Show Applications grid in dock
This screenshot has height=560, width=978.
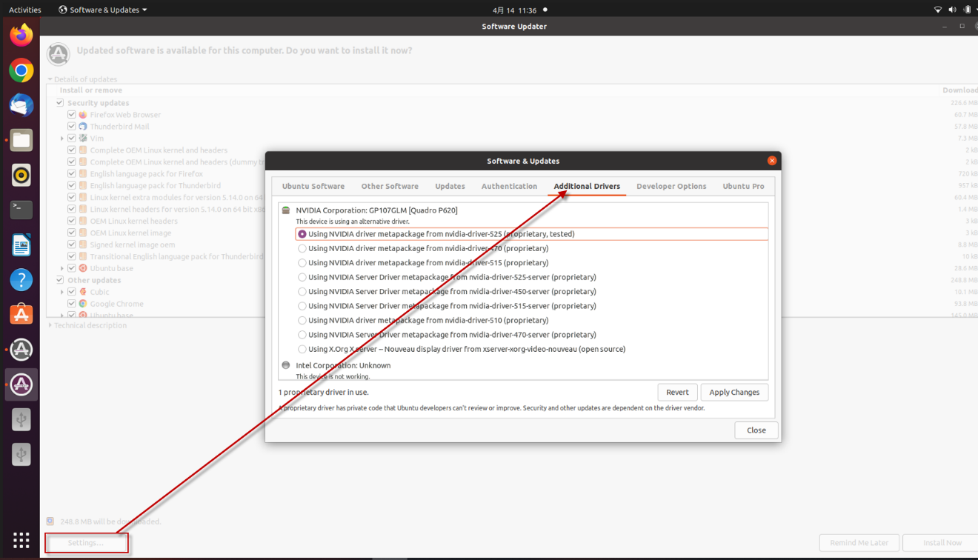click(x=21, y=540)
